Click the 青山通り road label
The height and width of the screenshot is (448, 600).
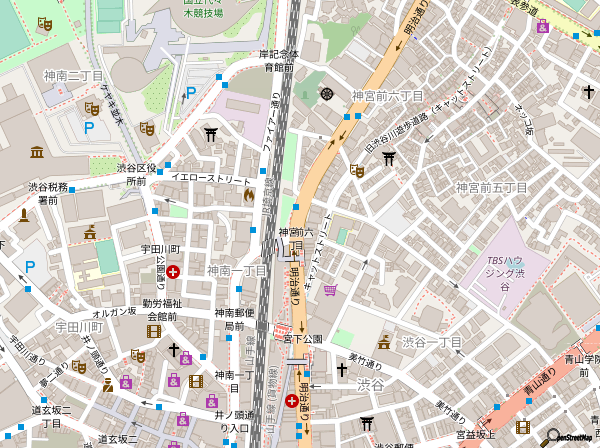[x=541, y=389]
